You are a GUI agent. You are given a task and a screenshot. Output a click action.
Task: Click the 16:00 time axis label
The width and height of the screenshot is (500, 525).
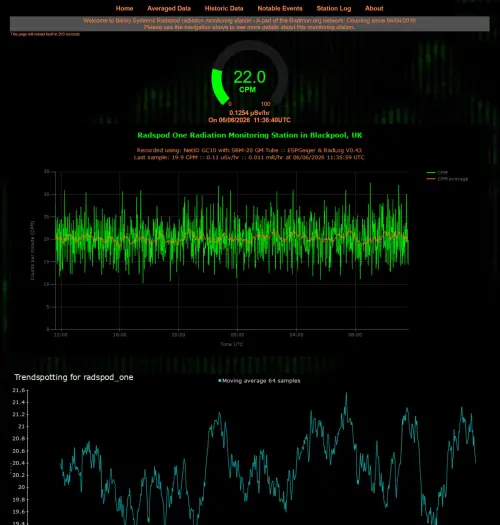tap(120, 335)
